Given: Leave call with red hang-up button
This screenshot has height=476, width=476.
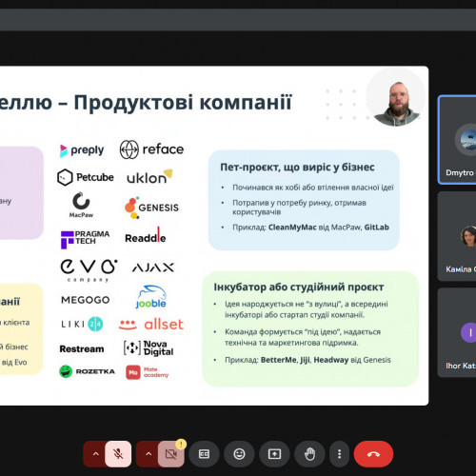Looking at the screenshot, I should coord(373,454).
